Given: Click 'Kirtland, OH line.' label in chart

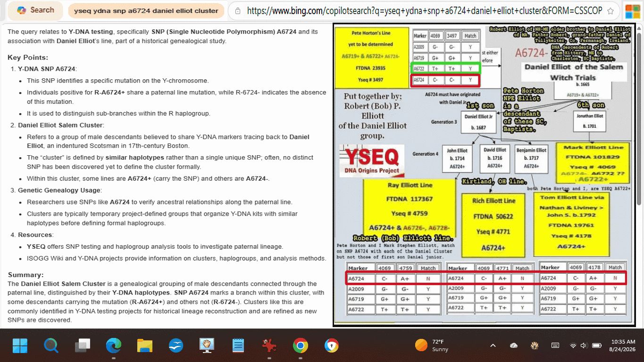Looking at the screenshot, I should coord(495,181).
